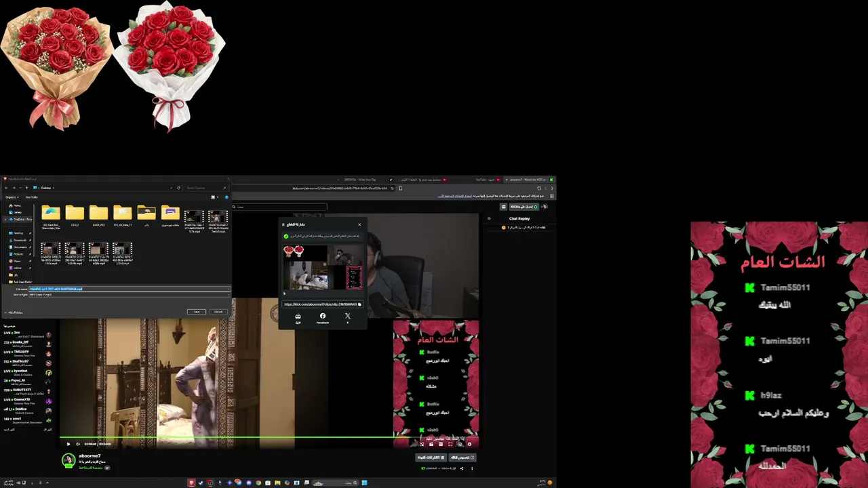Open Pictures in the navigation pane
The width and height of the screenshot is (868, 488).
coord(17,254)
